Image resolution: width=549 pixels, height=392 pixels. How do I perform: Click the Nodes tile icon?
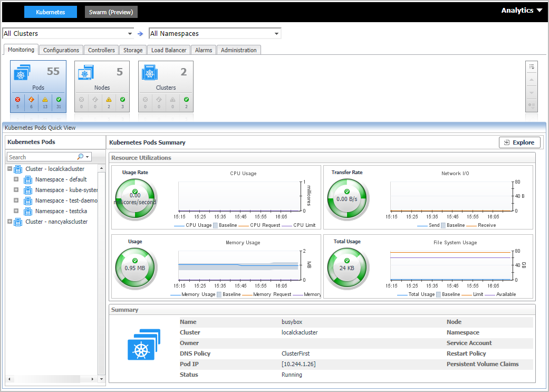click(x=86, y=73)
